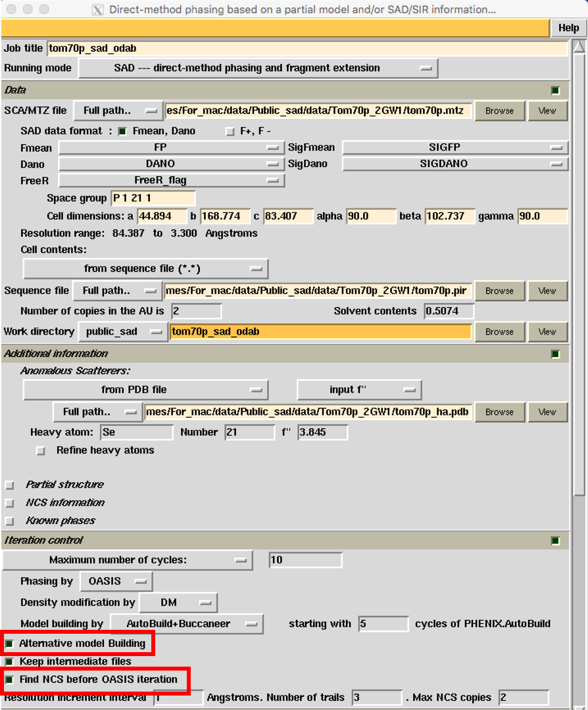Image resolution: width=588 pixels, height=710 pixels.
Task: Open the Phasing by OASIS dropdown
Action: coord(116,582)
